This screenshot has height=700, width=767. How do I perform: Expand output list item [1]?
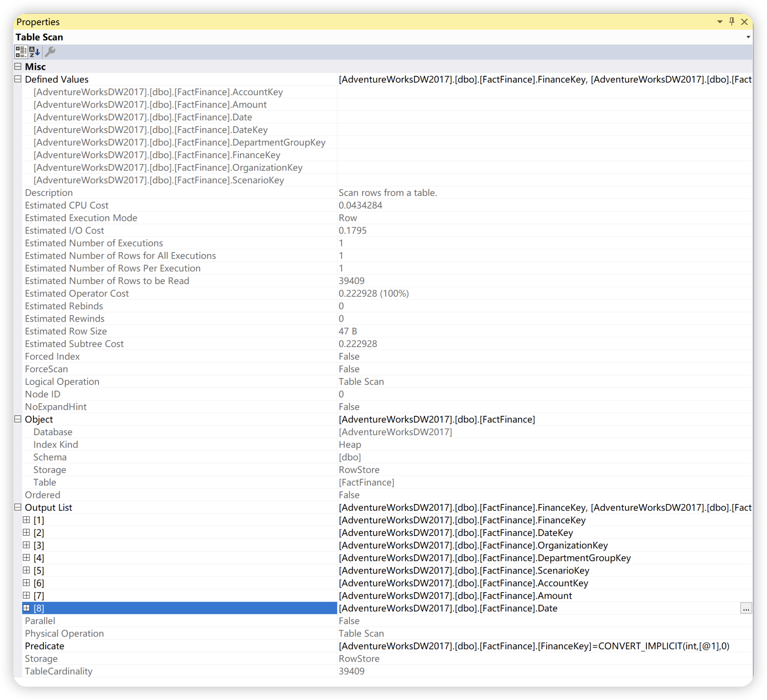[26, 520]
